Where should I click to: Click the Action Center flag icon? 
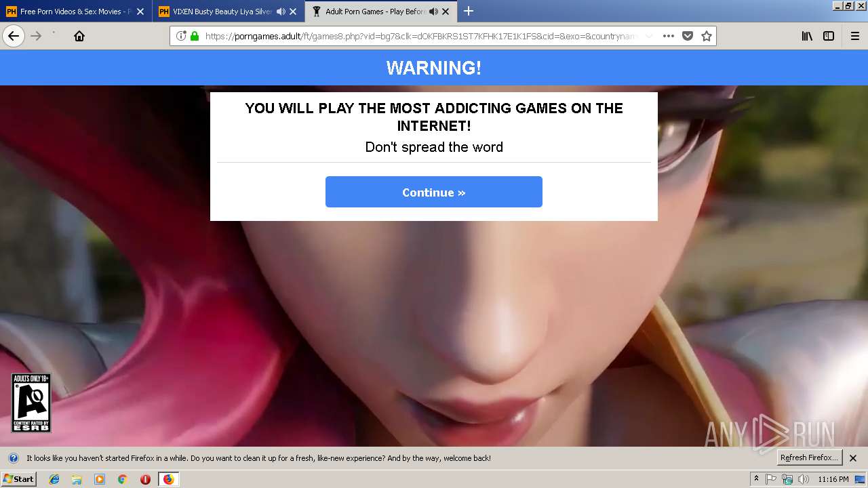click(x=771, y=479)
